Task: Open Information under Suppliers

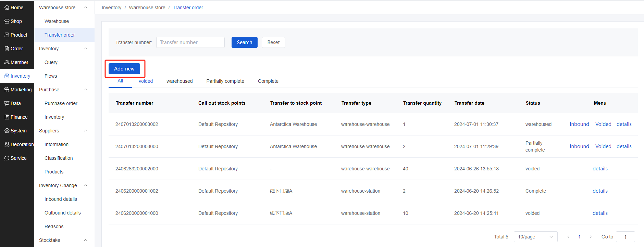Action: tap(64, 144)
